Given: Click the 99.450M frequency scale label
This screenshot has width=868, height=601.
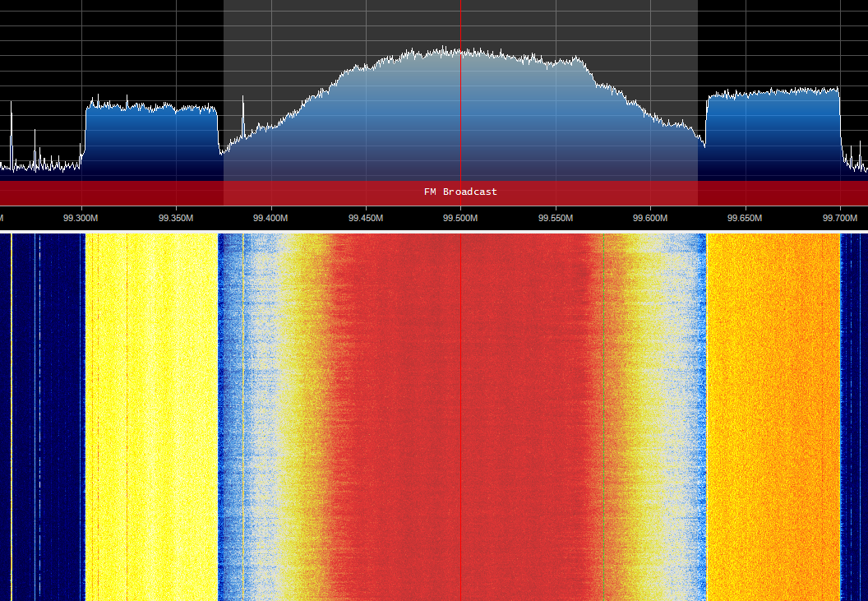Looking at the screenshot, I should tap(366, 218).
